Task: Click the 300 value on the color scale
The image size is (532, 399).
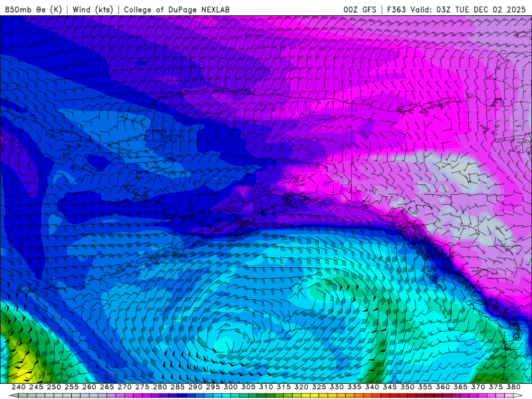Action: click(x=230, y=387)
